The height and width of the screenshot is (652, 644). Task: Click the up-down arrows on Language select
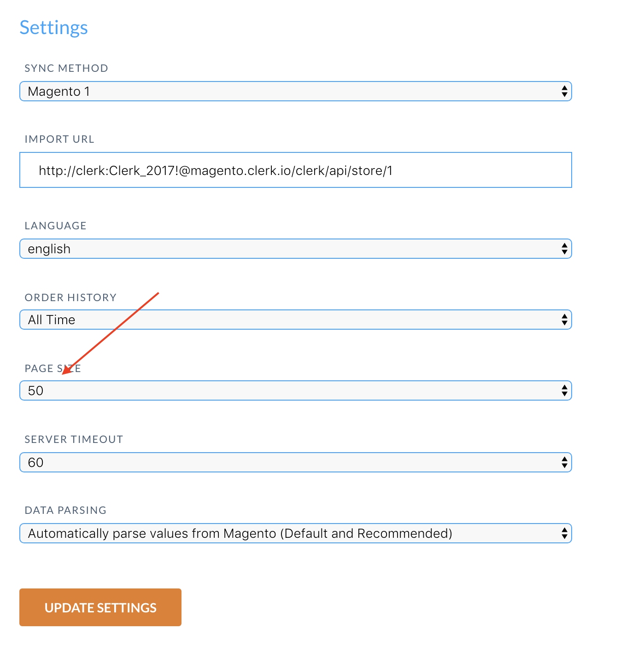coord(564,249)
